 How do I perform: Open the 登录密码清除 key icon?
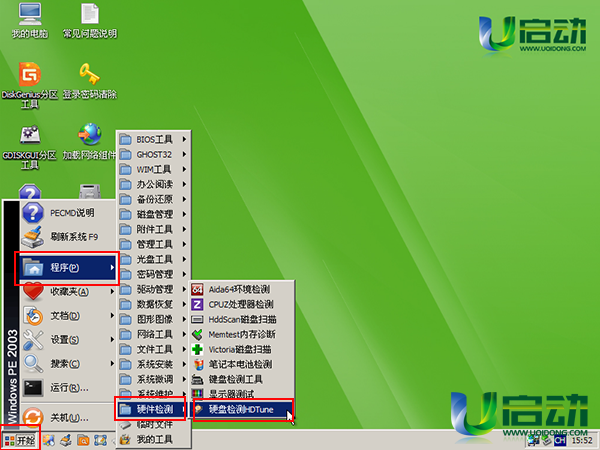tap(90, 81)
